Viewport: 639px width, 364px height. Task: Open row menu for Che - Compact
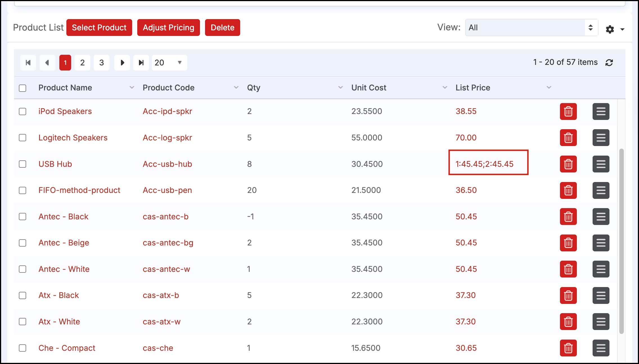pyautogui.click(x=601, y=348)
